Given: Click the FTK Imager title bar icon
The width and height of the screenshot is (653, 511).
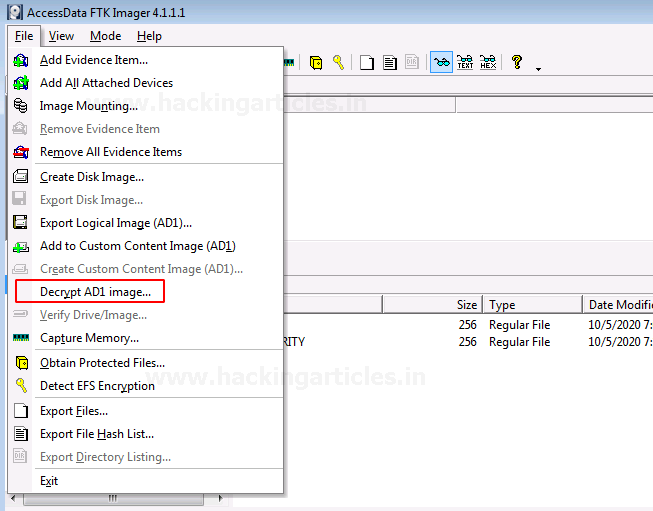Looking at the screenshot, I should coord(15,12).
